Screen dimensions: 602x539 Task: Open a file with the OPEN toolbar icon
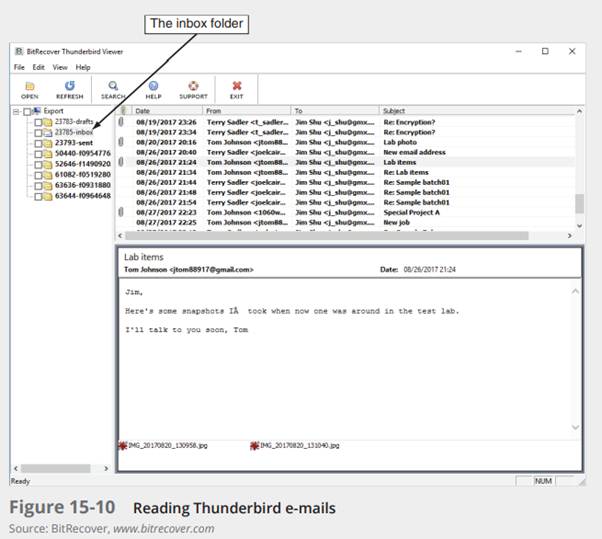30,90
